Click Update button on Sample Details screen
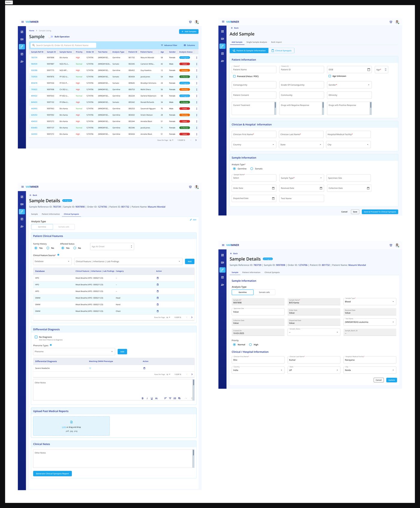This screenshot has height=508, width=420. coord(391,380)
